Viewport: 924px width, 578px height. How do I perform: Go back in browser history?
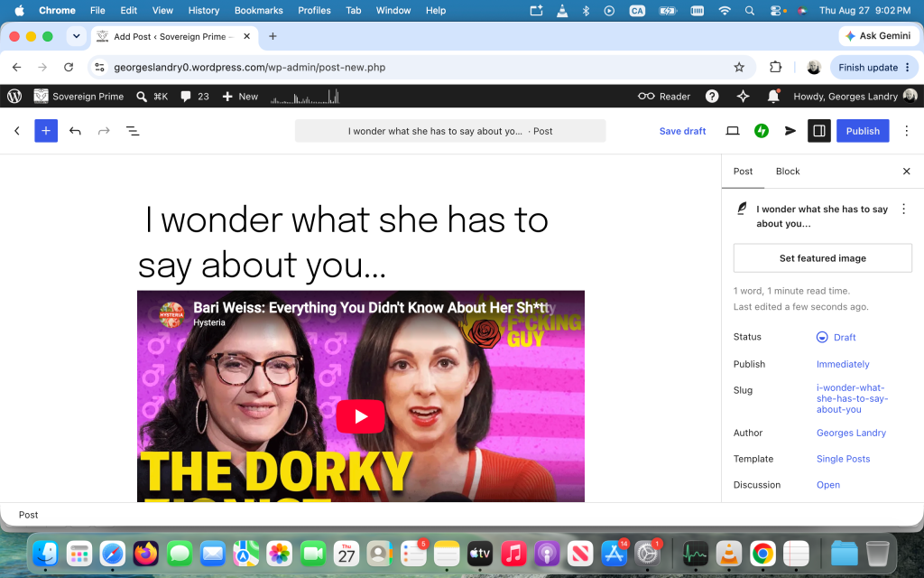[x=16, y=67]
